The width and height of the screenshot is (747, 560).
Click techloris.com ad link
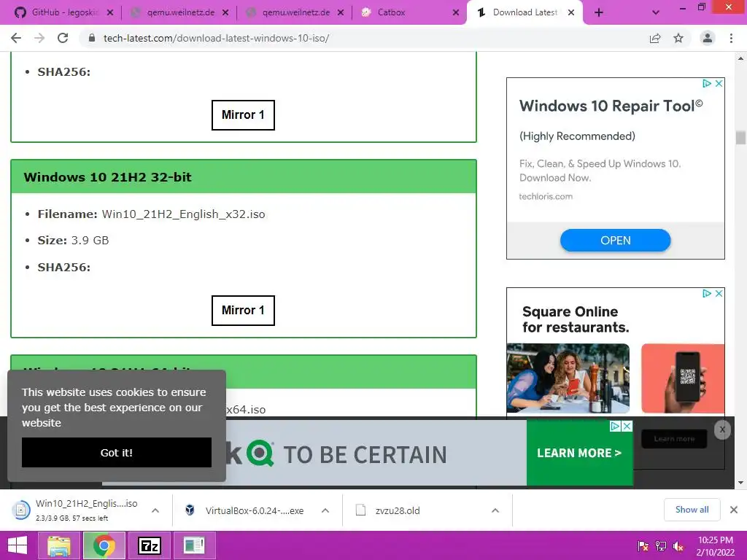coord(546,196)
